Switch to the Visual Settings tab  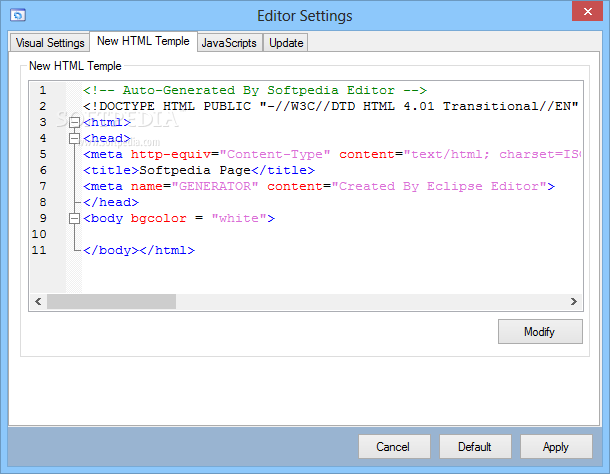(49, 43)
